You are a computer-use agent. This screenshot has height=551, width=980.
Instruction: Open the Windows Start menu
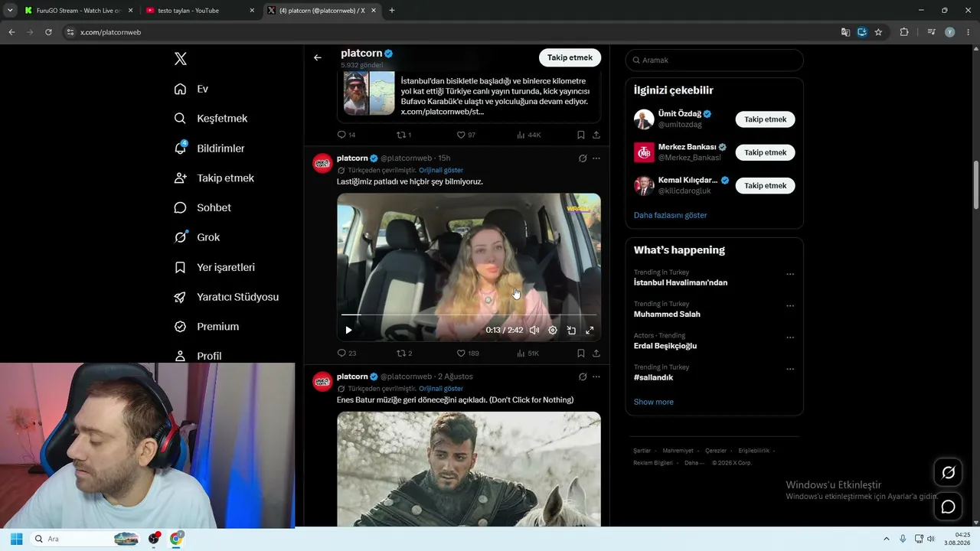tap(16, 539)
